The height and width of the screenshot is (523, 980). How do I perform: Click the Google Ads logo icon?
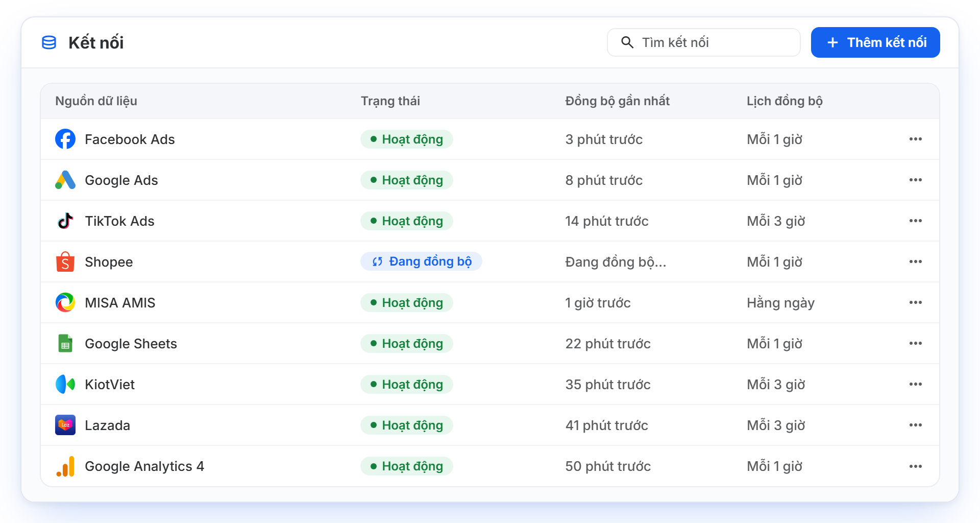tap(65, 180)
